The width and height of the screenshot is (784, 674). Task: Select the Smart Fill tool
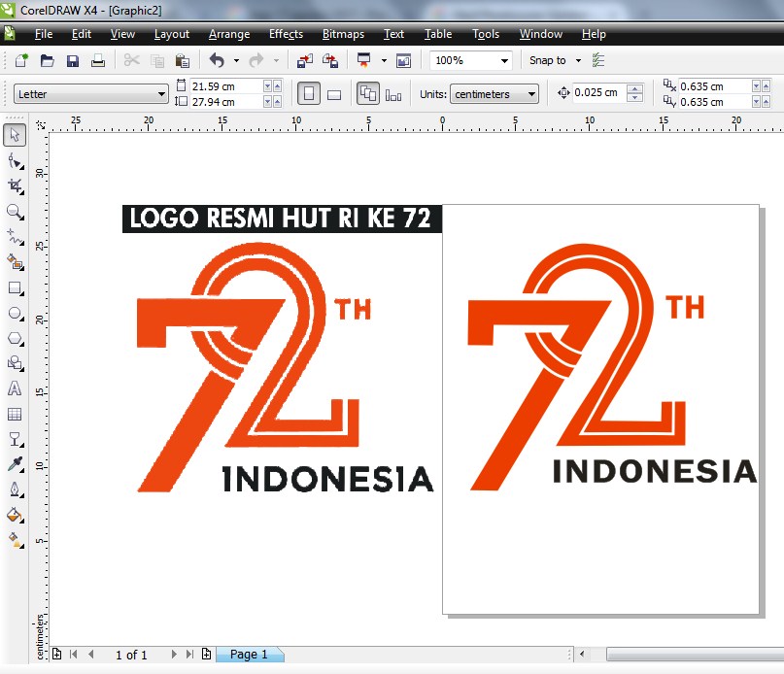(15, 262)
